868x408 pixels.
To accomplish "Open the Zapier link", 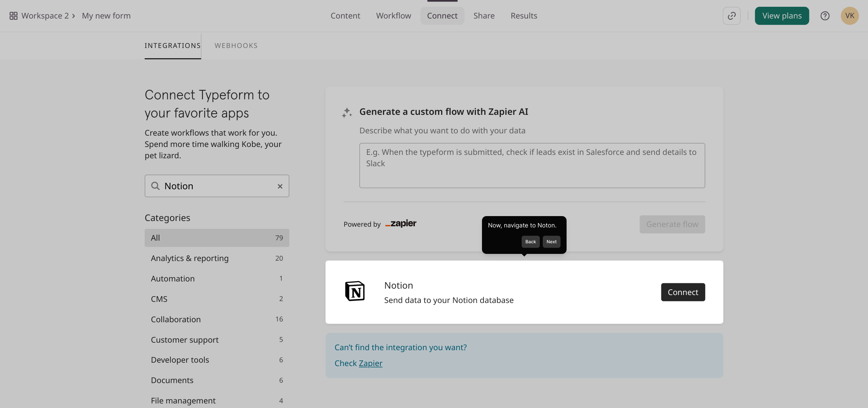I will tap(370, 363).
